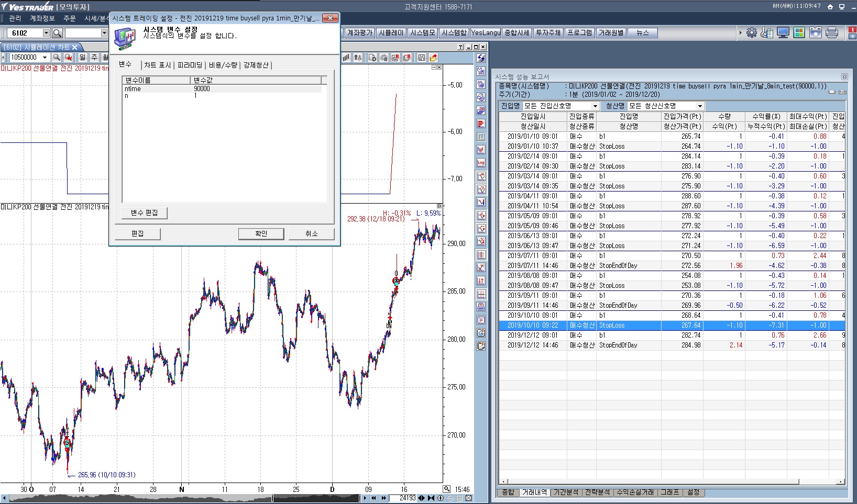
Task: Open settings gear icon in top toolbar
Action: point(751,33)
